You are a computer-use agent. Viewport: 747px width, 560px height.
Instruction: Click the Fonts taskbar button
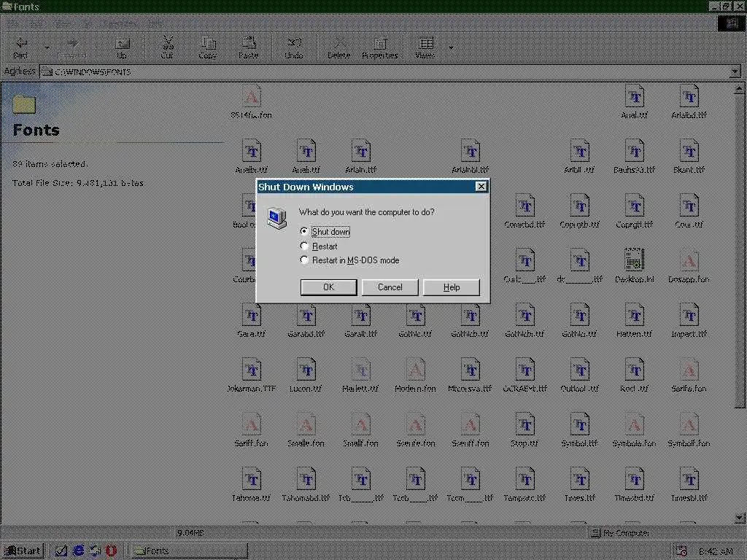click(x=188, y=551)
